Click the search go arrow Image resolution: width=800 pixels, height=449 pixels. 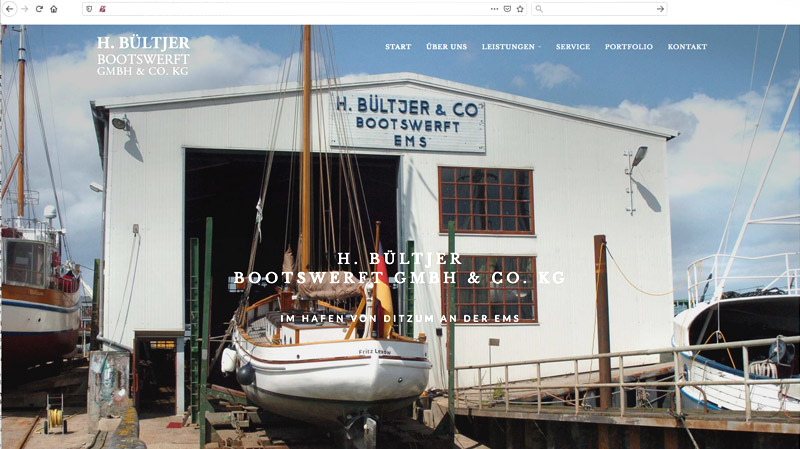(660, 9)
